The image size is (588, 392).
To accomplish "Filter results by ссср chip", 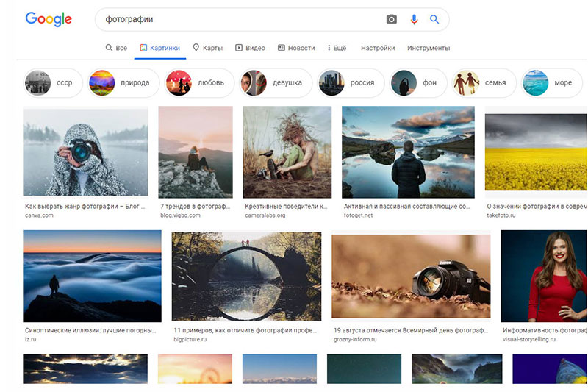I will (x=53, y=83).
